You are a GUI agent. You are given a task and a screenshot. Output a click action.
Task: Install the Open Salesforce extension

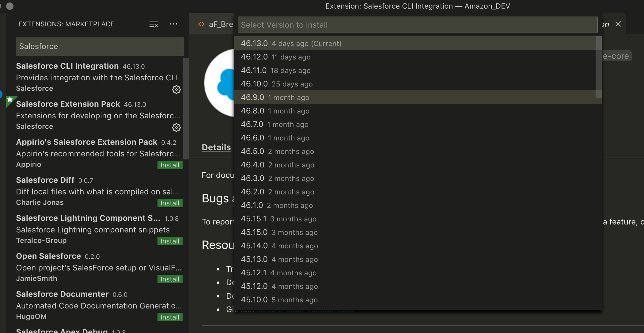point(170,279)
